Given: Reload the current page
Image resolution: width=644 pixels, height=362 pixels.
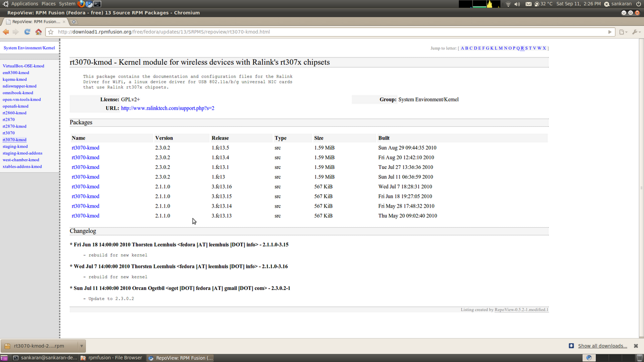Looking at the screenshot, I should (x=27, y=32).
